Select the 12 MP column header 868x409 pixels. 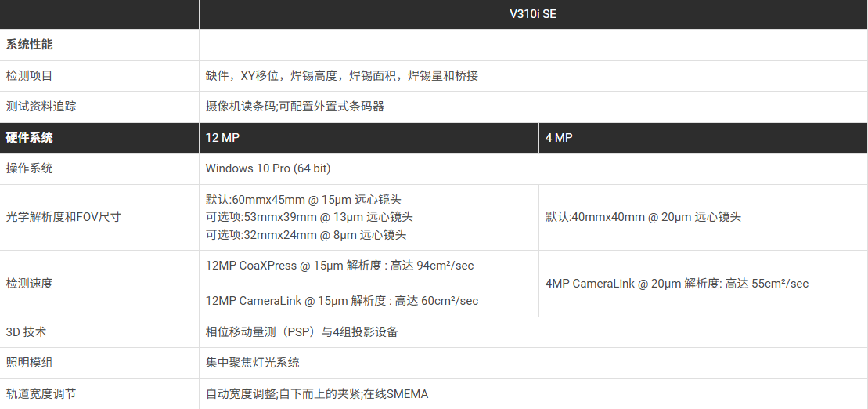222,138
